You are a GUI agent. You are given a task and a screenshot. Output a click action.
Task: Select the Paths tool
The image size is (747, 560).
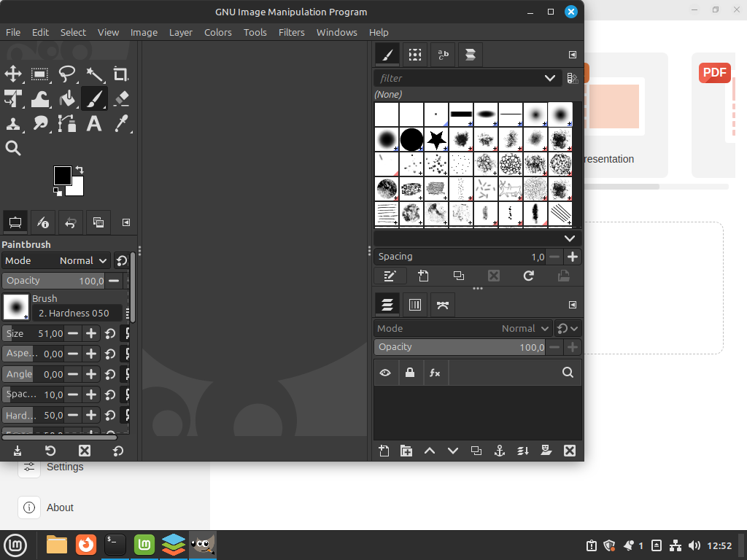pos(67,123)
